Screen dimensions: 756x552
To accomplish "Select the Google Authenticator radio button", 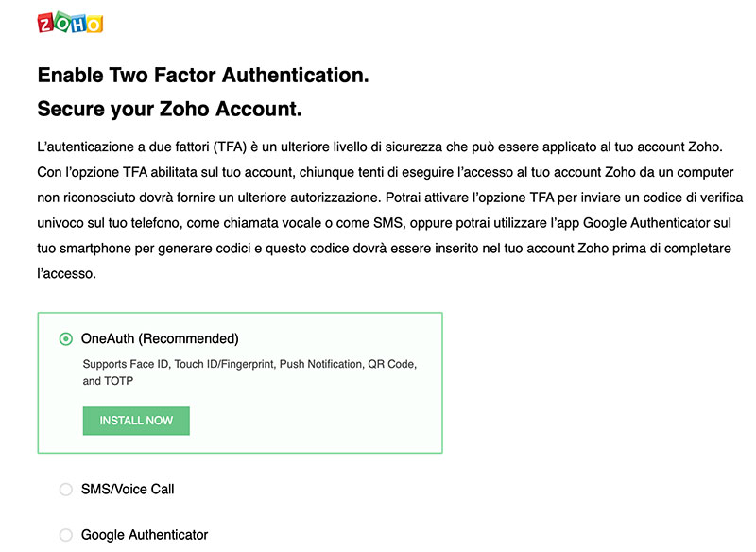I will [66, 535].
